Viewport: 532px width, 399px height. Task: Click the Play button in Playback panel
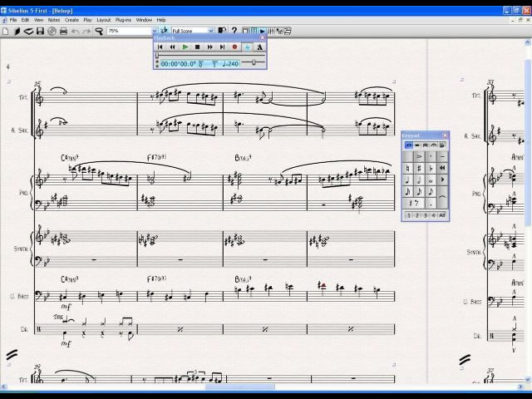pos(185,47)
